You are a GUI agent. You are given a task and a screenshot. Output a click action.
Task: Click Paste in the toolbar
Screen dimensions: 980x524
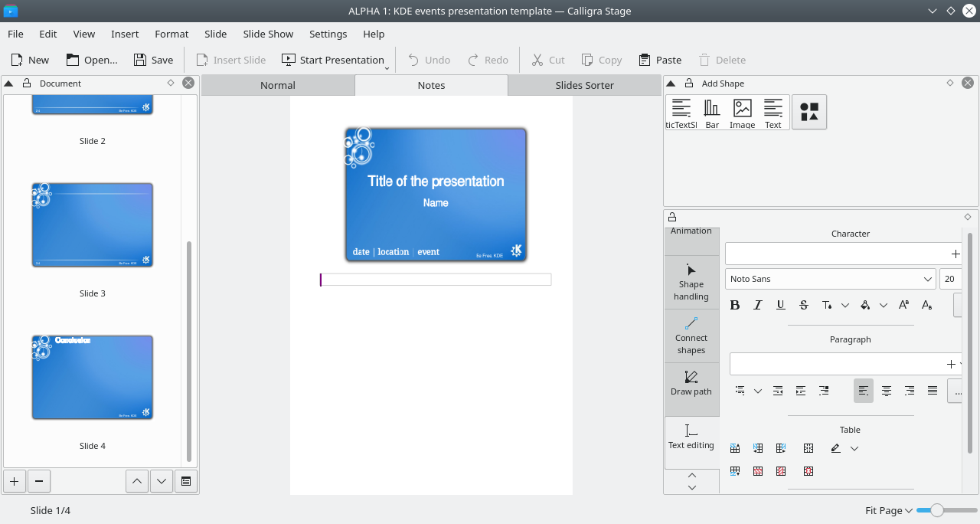(659, 60)
